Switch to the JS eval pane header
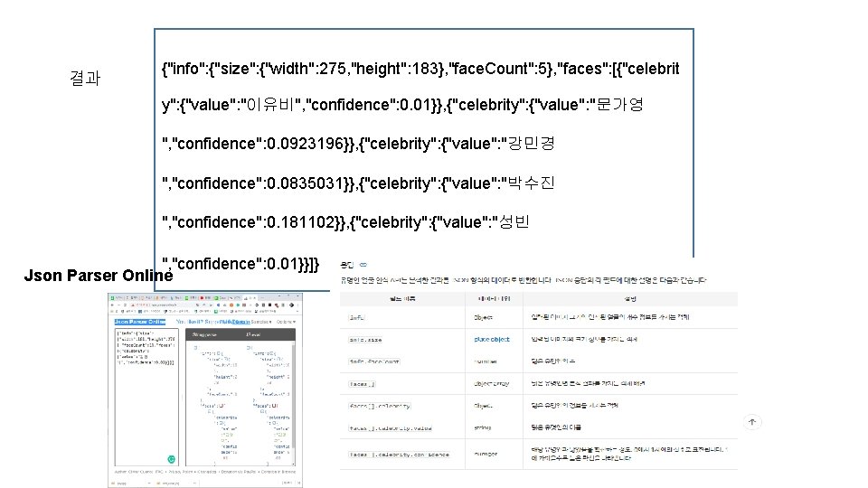The width and height of the screenshot is (868, 488). click(253, 334)
